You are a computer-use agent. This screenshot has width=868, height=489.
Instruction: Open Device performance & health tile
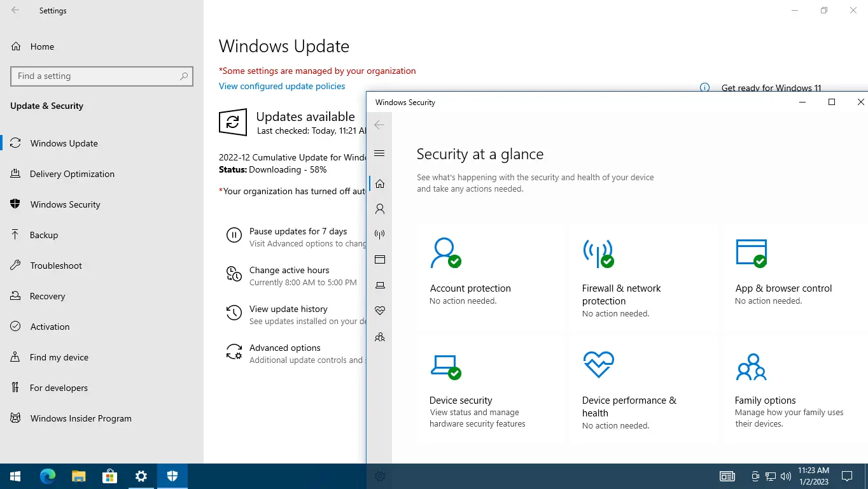click(x=644, y=390)
